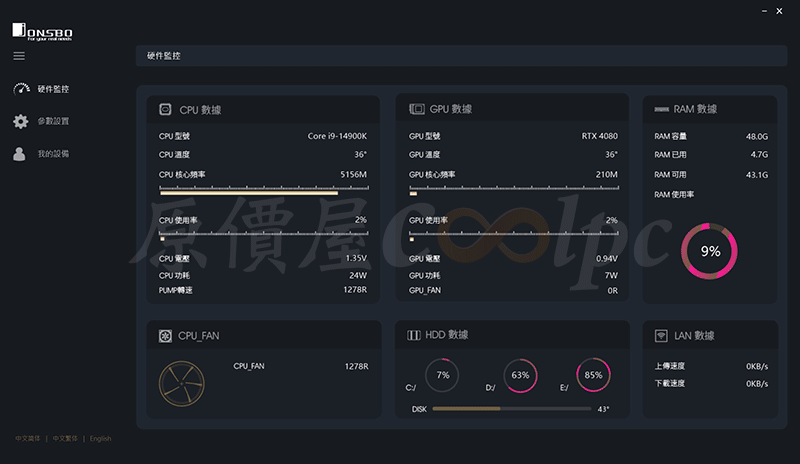Click the 9% RAM usage ring
The image size is (800, 464).
pos(710,251)
